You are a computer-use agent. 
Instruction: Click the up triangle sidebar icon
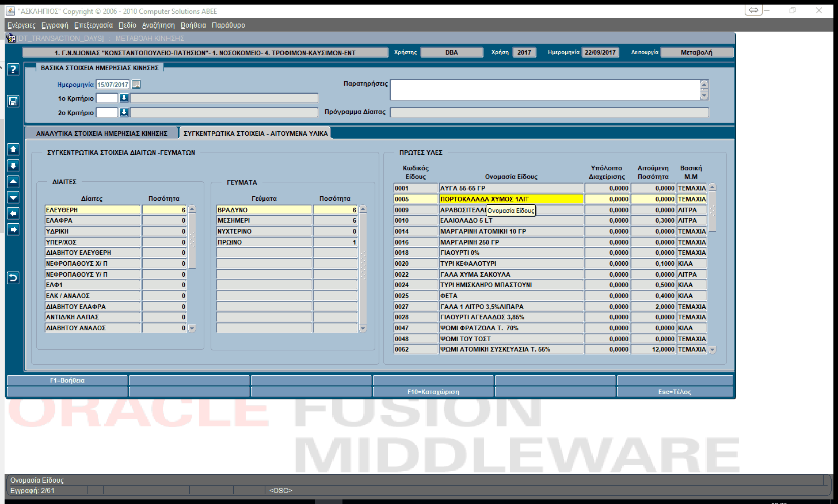[13, 182]
